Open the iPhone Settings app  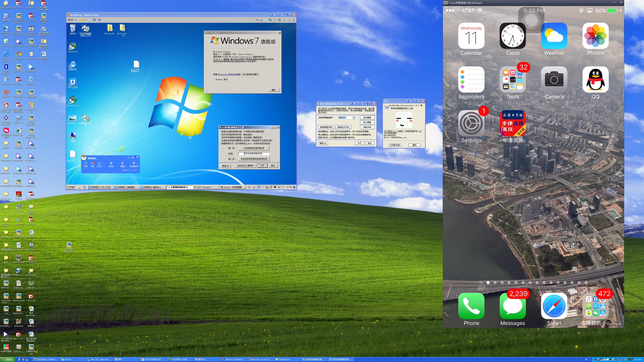click(x=471, y=123)
